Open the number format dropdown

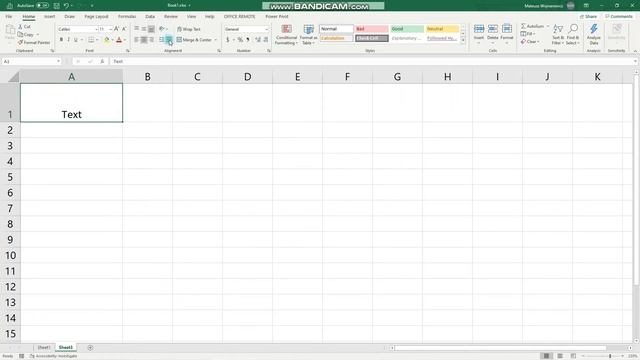(x=267, y=29)
